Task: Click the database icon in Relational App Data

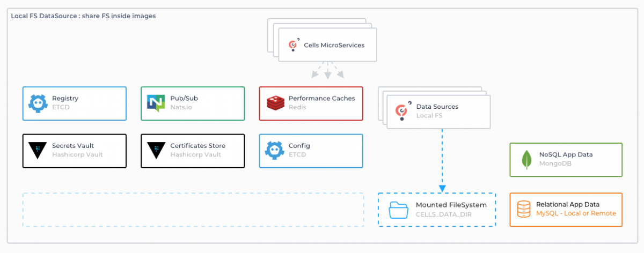Action: coord(523,209)
